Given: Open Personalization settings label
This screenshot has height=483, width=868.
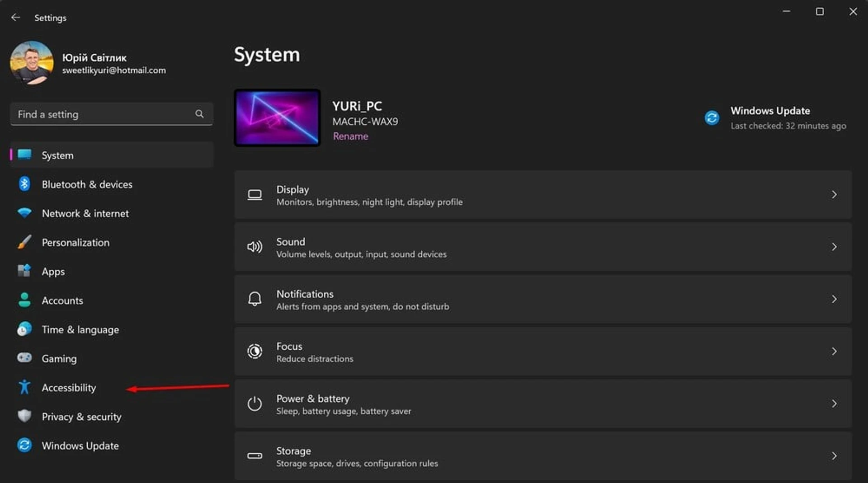Looking at the screenshot, I should point(75,242).
